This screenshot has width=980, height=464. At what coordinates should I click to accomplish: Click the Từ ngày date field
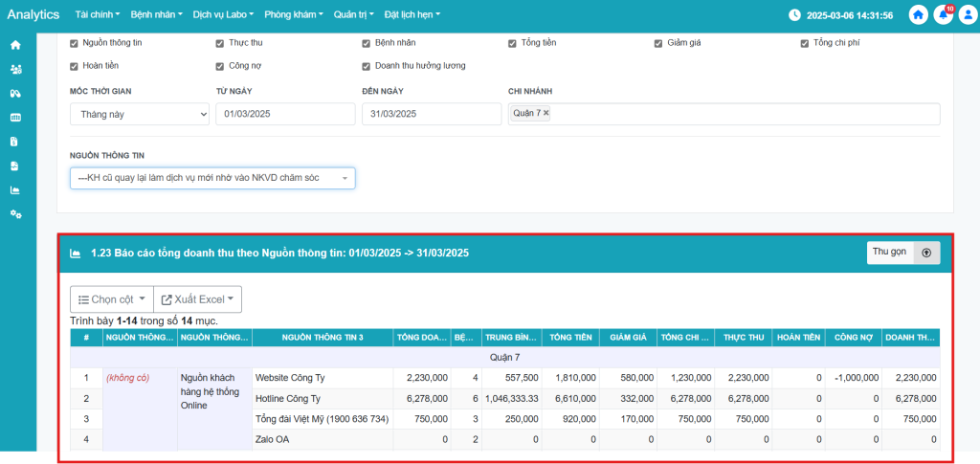tap(285, 114)
